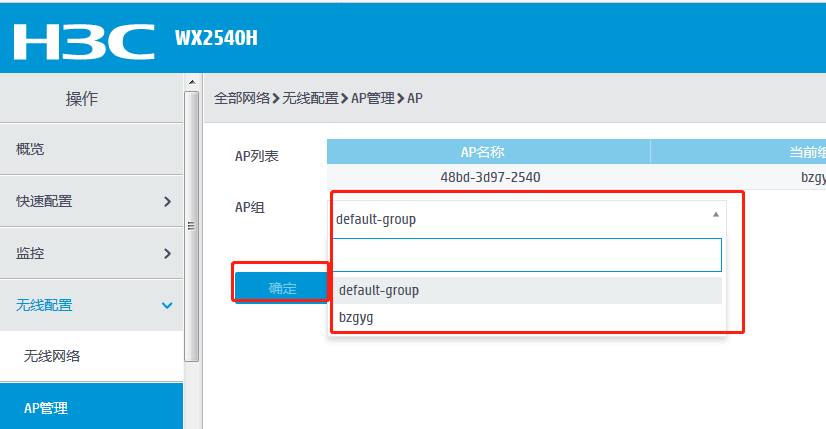Image resolution: width=826 pixels, height=429 pixels.
Task: Click the H3C logo
Action: pos(83,40)
